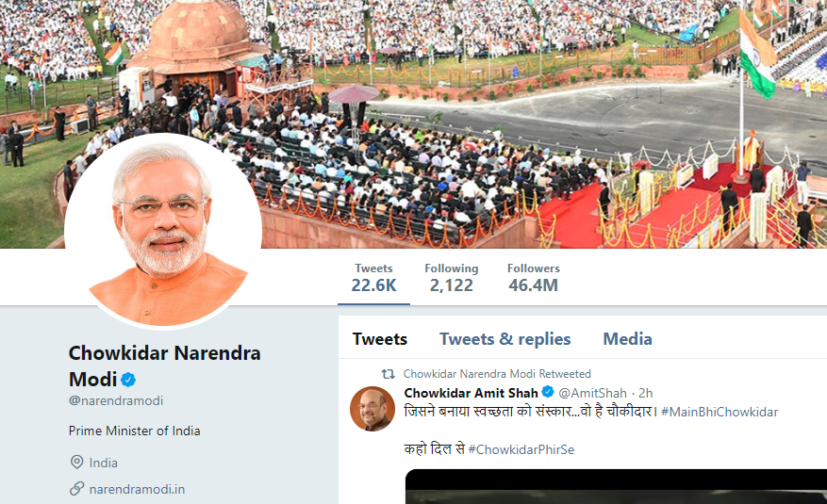The image size is (827, 504).
Task: Click the verified badge beside Chowkidar Narendra Modi
Action: click(x=128, y=380)
